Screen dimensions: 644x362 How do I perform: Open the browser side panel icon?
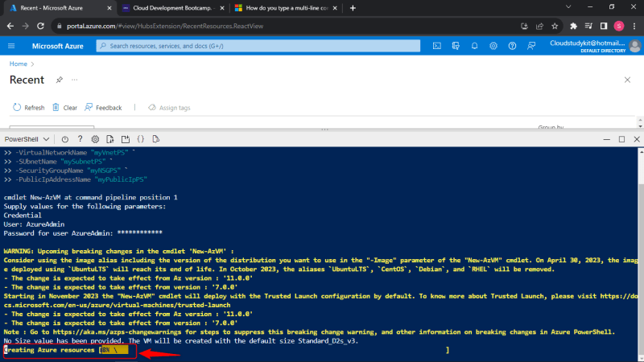(x=604, y=26)
